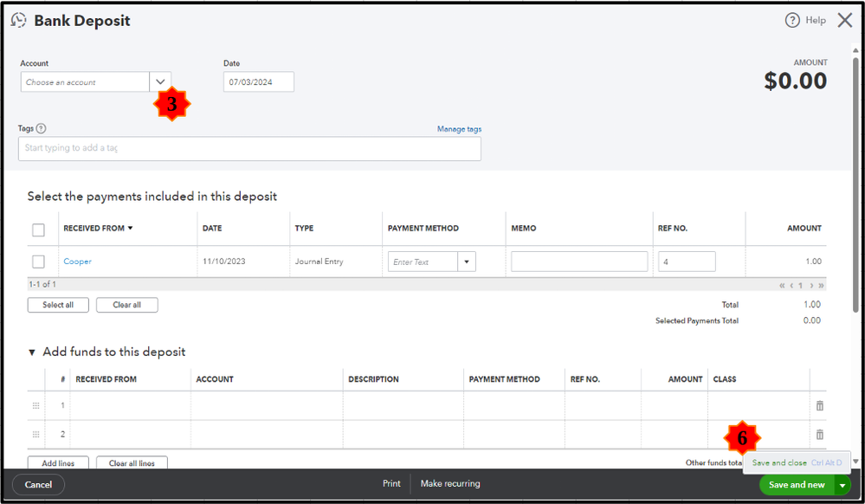Click drag handle icon on line 1

click(x=36, y=405)
